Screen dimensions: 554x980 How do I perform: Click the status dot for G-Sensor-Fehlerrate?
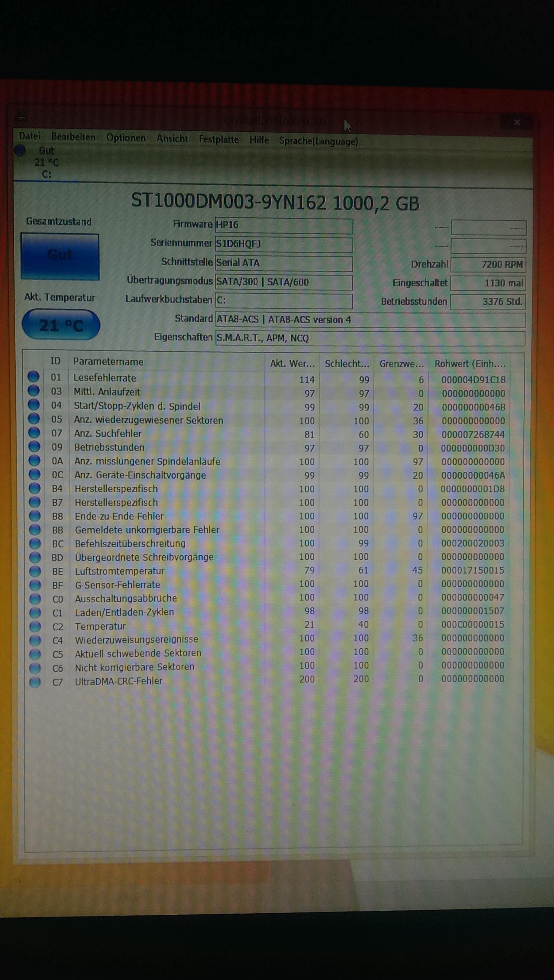pyautogui.click(x=35, y=584)
